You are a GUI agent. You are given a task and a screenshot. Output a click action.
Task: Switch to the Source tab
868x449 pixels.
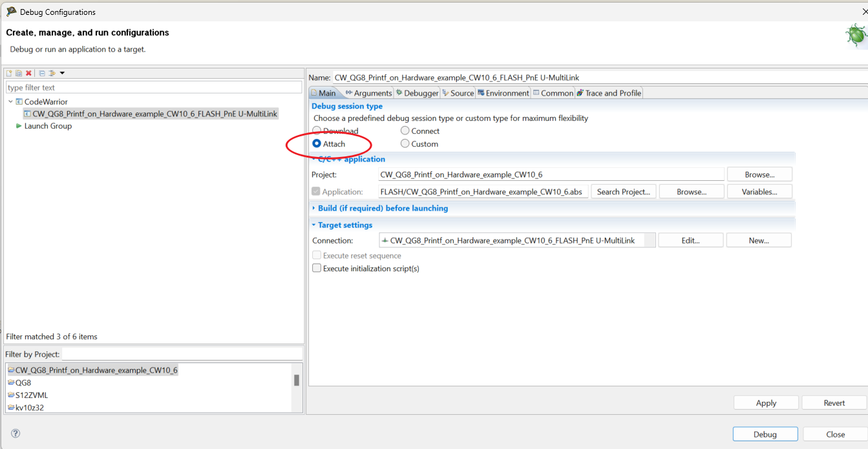click(458, 93)
